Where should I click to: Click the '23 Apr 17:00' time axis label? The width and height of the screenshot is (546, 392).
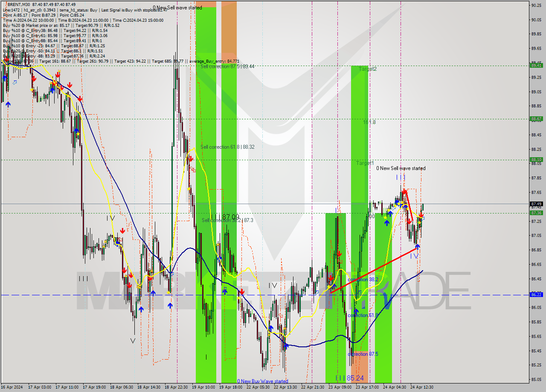(367, 387)
